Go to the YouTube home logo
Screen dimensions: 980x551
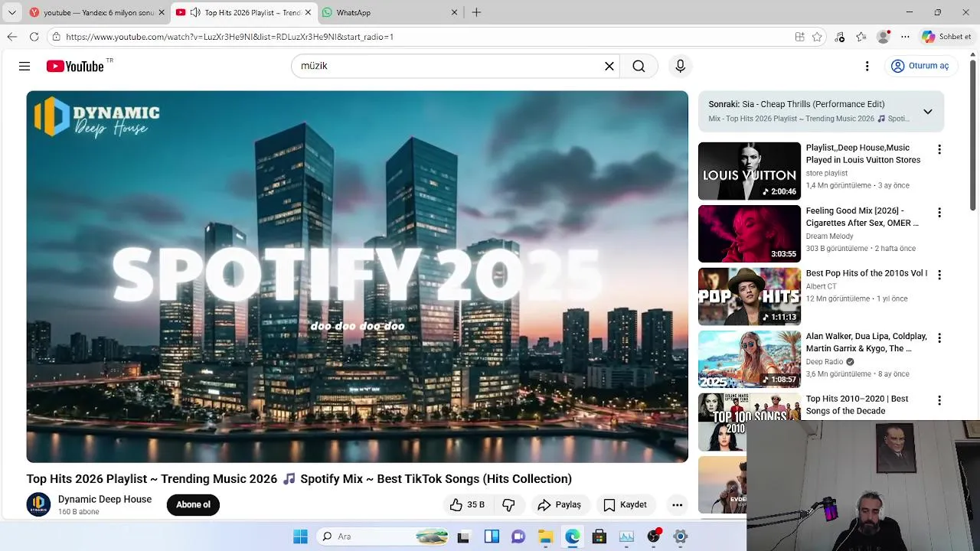pyautogui.click(x=75, y=67)
